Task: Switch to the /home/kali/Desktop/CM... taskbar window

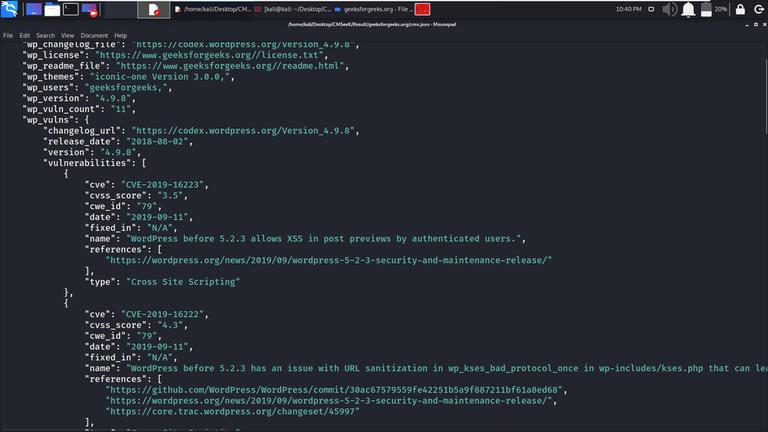Action: [213, 9]
